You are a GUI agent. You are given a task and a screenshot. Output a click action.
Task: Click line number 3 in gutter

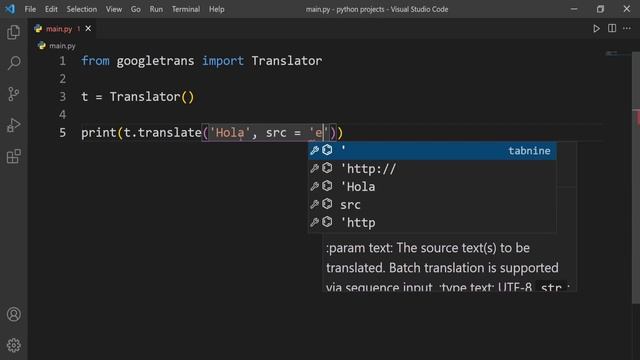click(62, 97)
